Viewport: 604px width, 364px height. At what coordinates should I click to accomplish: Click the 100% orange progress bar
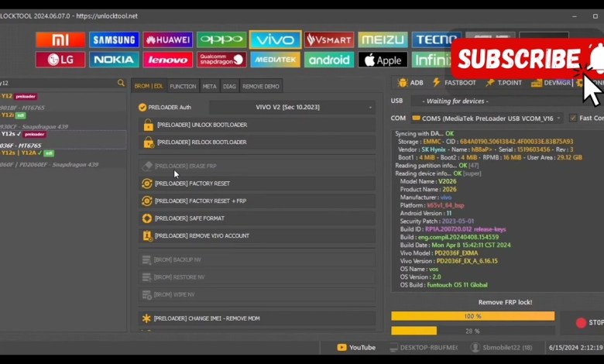pyautogui.click(x=472, y=316)
